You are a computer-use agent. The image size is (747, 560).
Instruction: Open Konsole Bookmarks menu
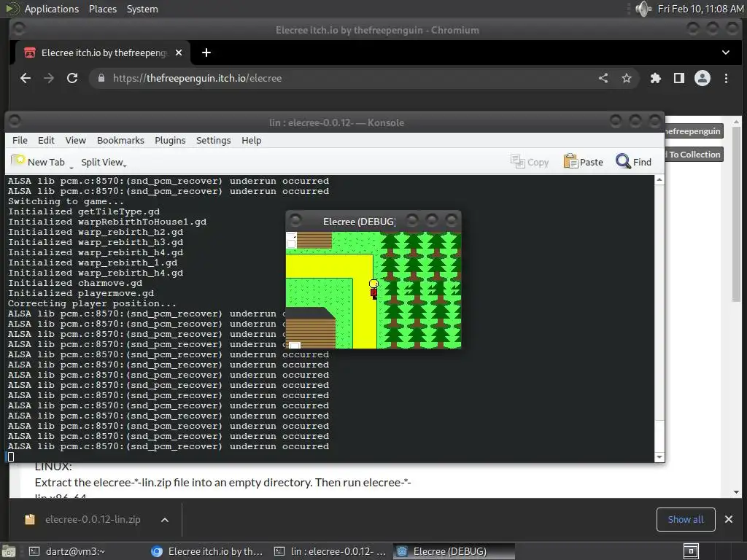120,141
